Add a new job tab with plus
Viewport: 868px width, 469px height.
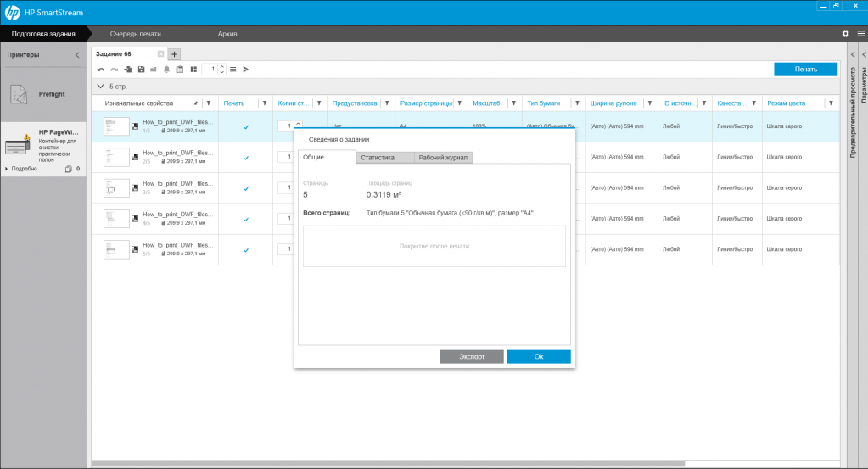175,54
